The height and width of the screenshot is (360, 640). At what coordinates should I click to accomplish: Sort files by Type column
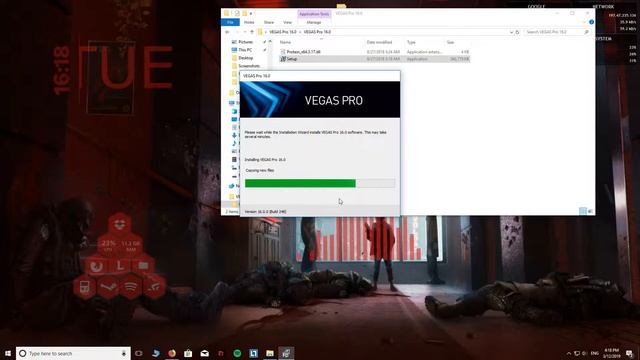(x=411, y=42)
